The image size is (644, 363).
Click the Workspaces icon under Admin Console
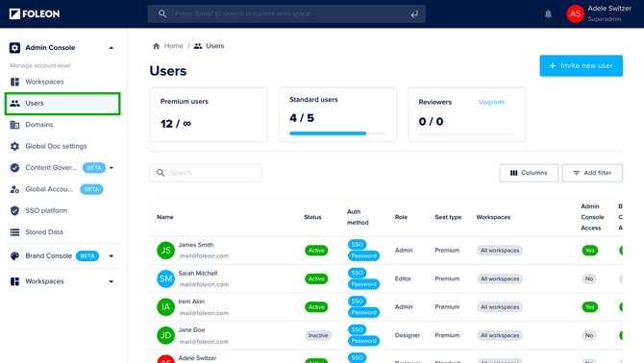click(14, 82)
